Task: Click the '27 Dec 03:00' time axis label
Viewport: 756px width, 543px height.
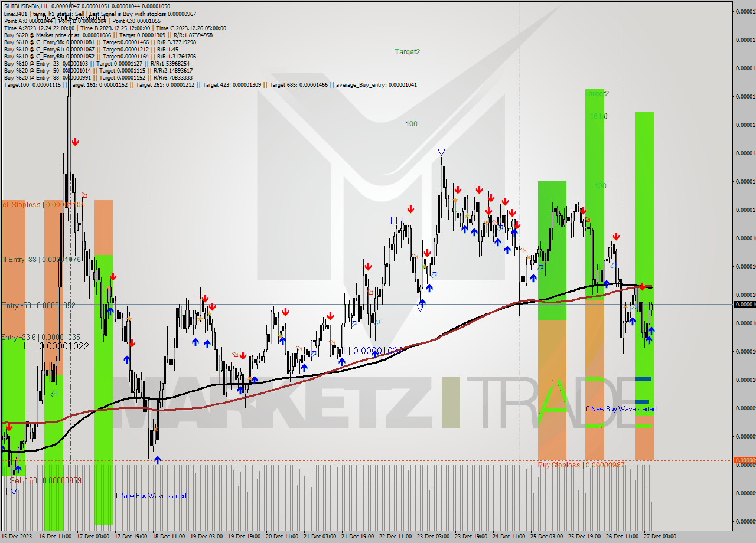Action: point(660,537)
